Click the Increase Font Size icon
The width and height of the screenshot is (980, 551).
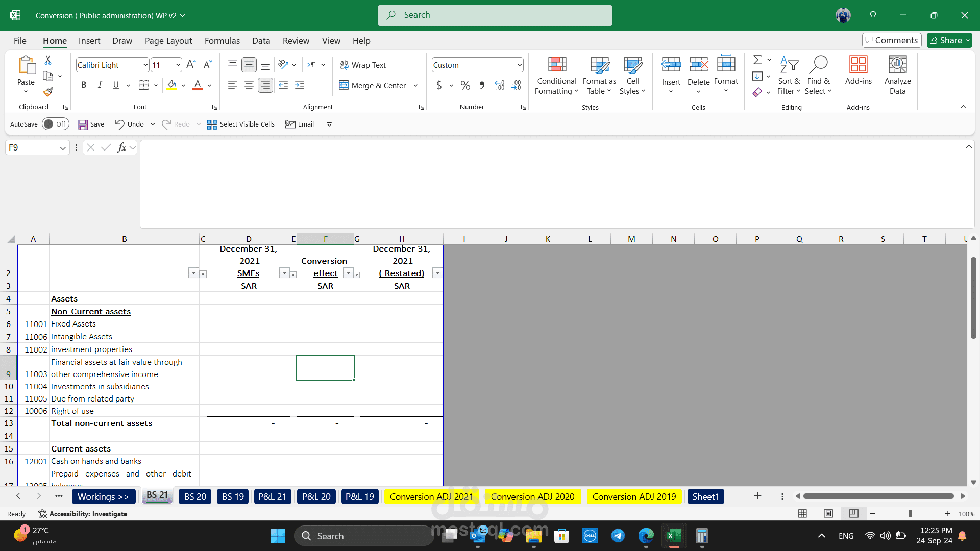tap(191, 65)
